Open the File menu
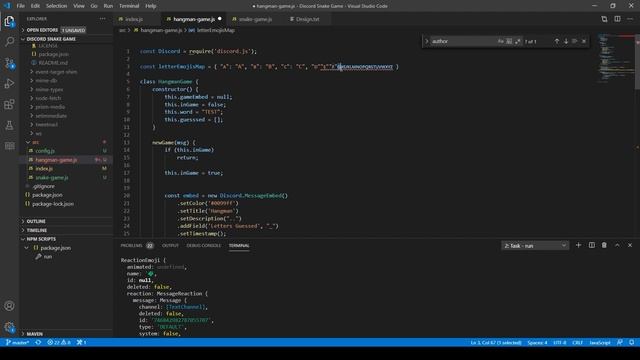 [20, 6]
